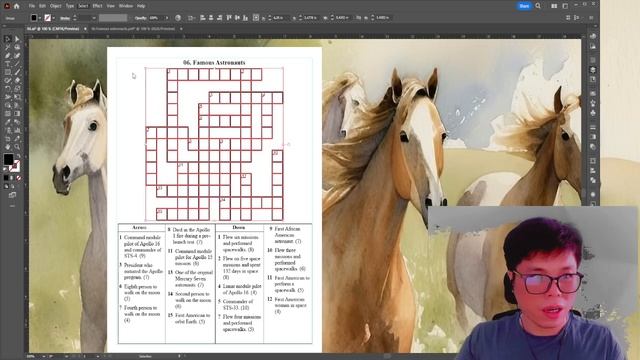This screenshot has height=360, width=640.
Task: Select the Free Transform tool
Action: 17,96
